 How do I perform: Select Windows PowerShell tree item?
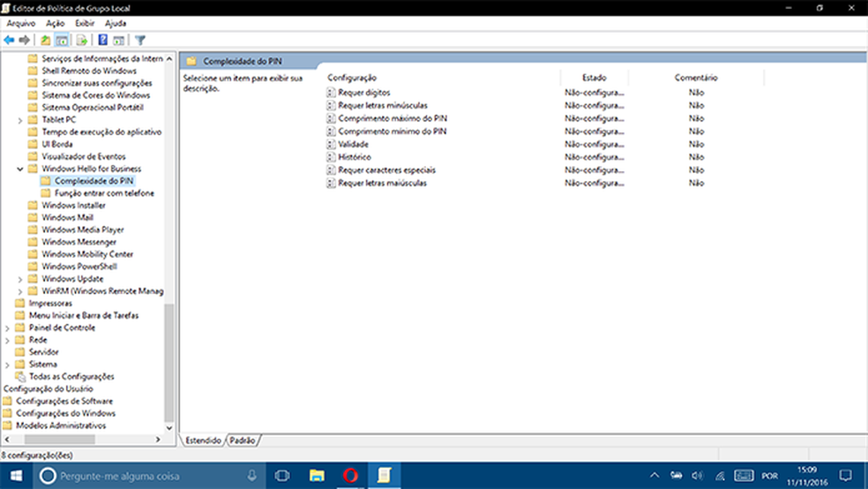click(79, 267)
